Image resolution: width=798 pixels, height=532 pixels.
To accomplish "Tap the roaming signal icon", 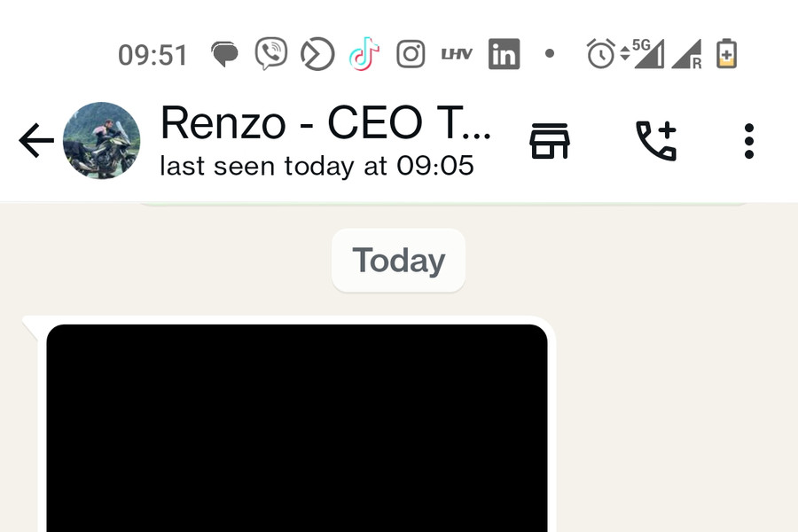I will (686, 54).
